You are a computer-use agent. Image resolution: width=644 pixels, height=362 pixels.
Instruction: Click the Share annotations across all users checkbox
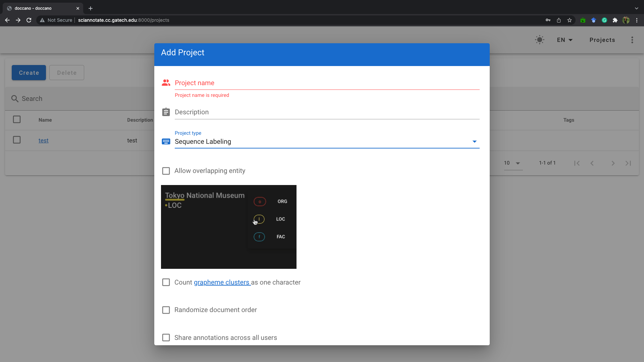point(166,338)
